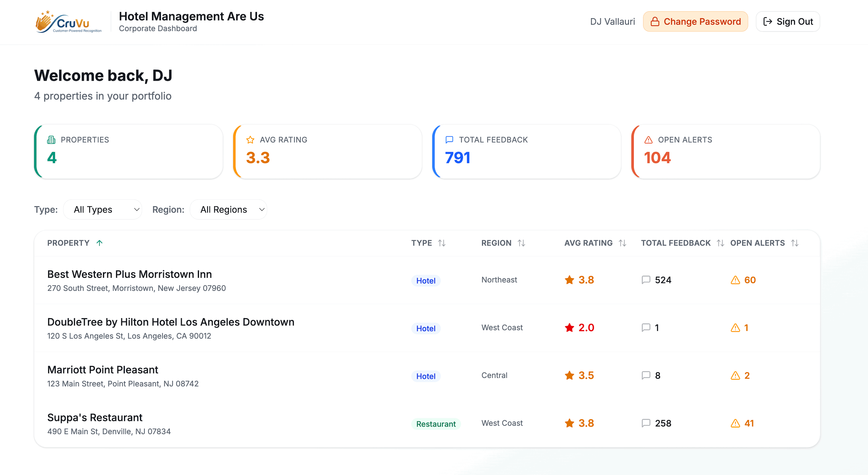Click the alert triangle beside 60

[x=735, y=280]
